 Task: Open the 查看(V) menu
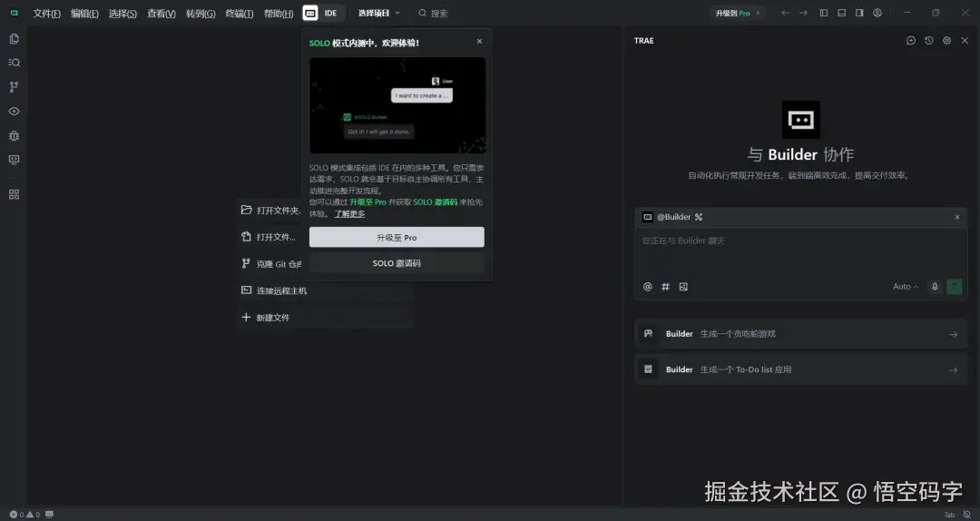[x=162, y=13]
